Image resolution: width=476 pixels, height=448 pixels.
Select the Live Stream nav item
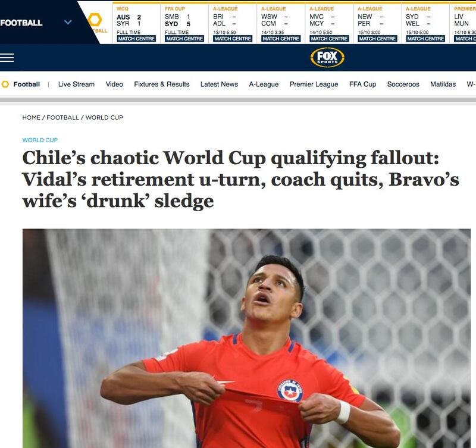pyautogui.click(x=76, y=84)
